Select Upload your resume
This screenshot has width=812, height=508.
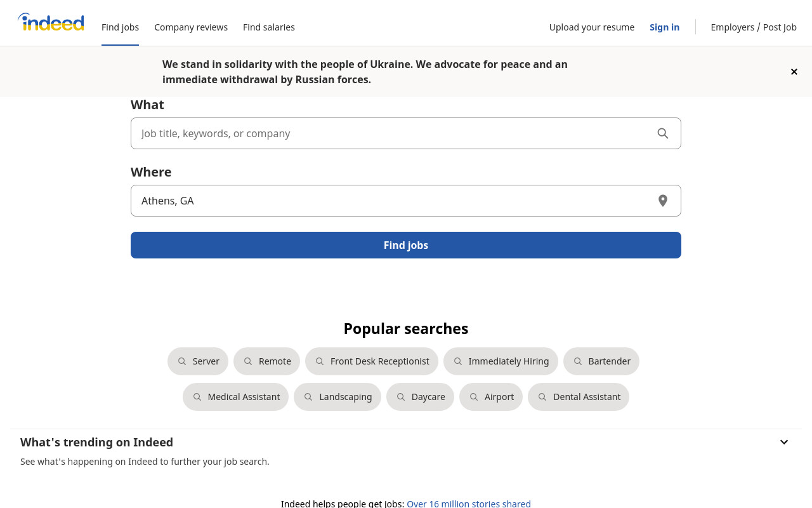[x=592, y=27]
